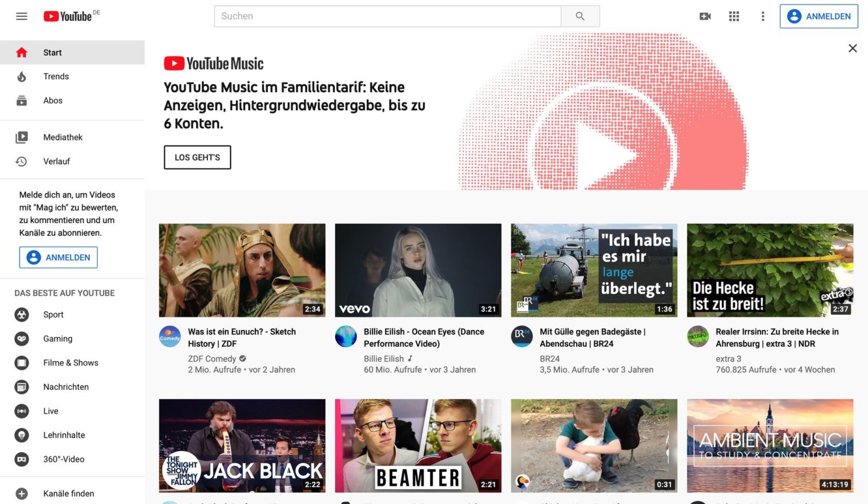Screen dimensions: 868x504
Task: Open the YouTube apps grid icon
Action: tap(734, 16)
